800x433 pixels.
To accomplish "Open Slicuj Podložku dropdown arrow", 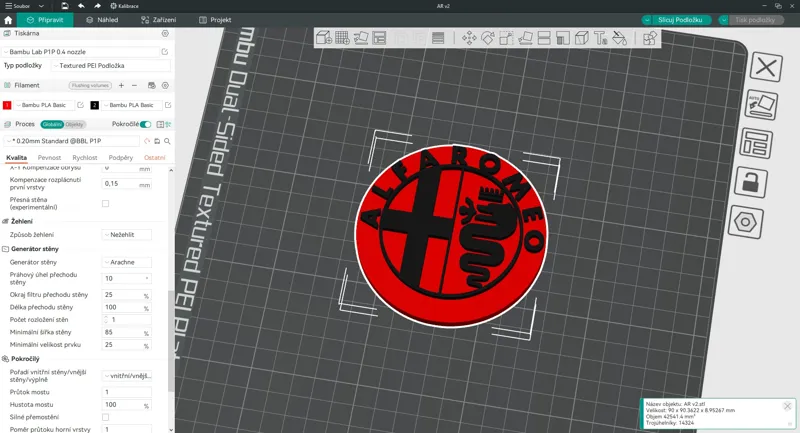I will (647, 20).
